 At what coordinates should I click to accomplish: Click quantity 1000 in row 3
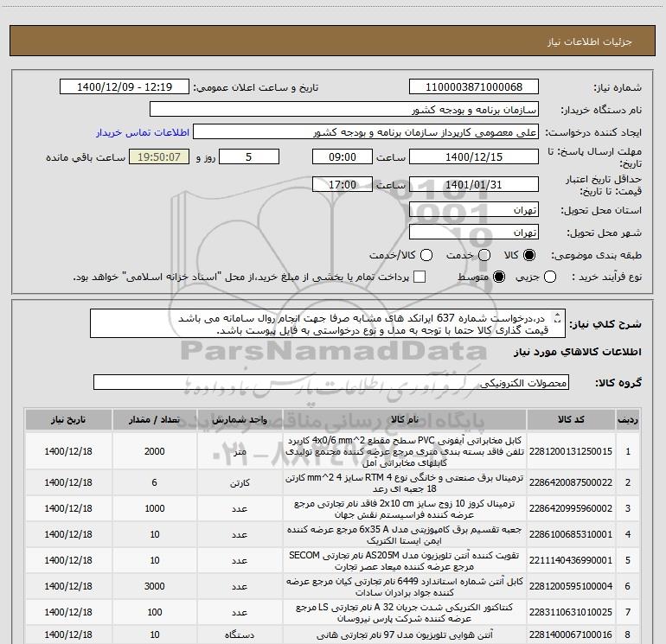[154, 508]
